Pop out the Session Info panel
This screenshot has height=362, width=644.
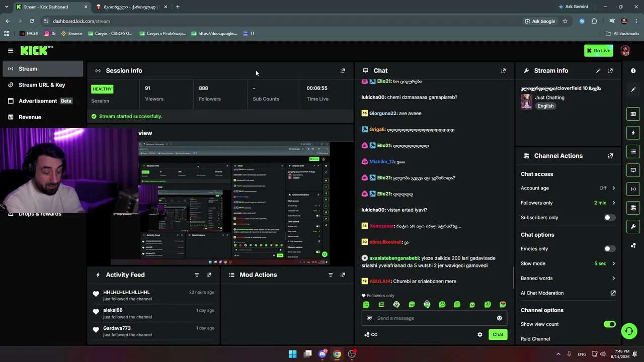343,71
